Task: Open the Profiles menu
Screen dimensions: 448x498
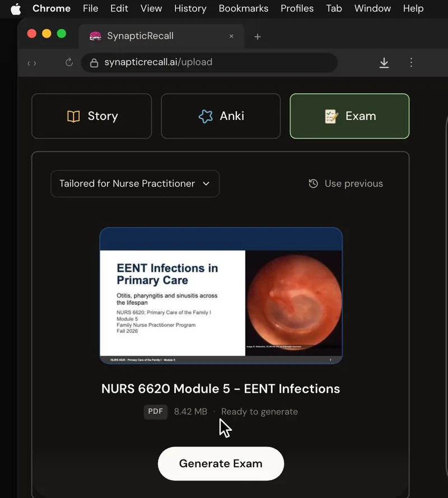Action: coord(297,8)
